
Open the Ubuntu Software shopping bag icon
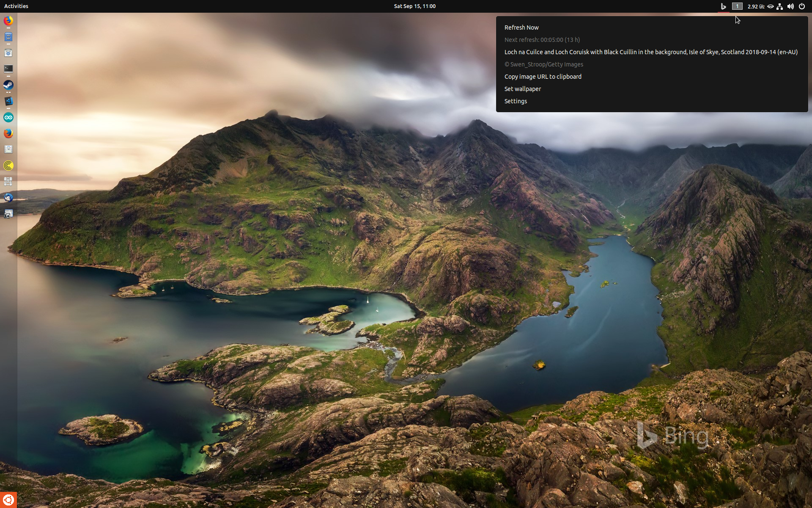coord(8,53)
